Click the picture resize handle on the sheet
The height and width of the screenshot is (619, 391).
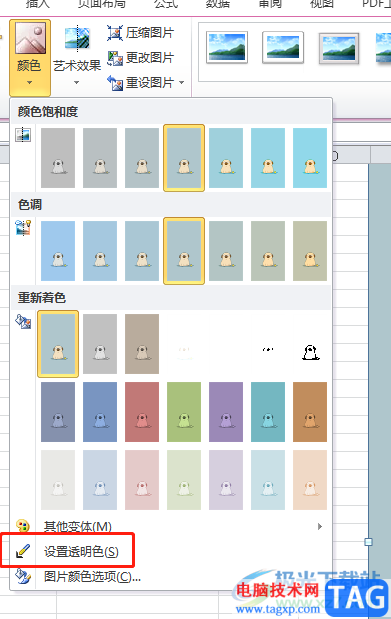(368, 542)
